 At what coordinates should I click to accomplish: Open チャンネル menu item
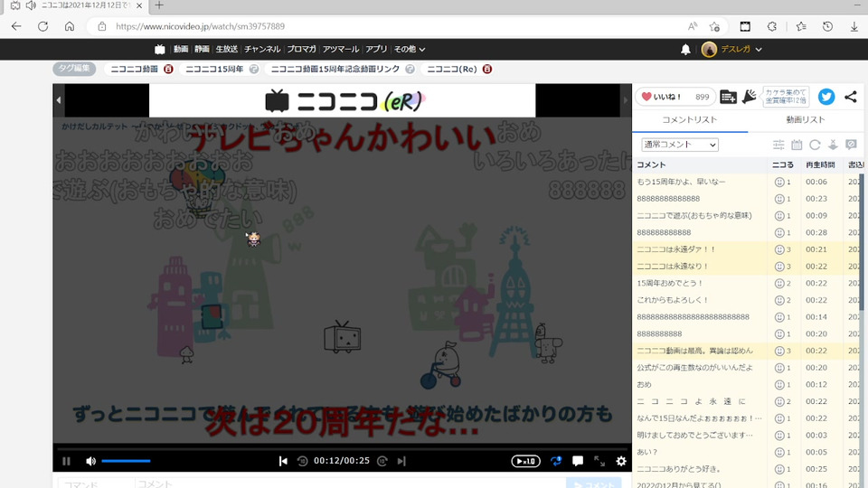click(x=262, y=49)
